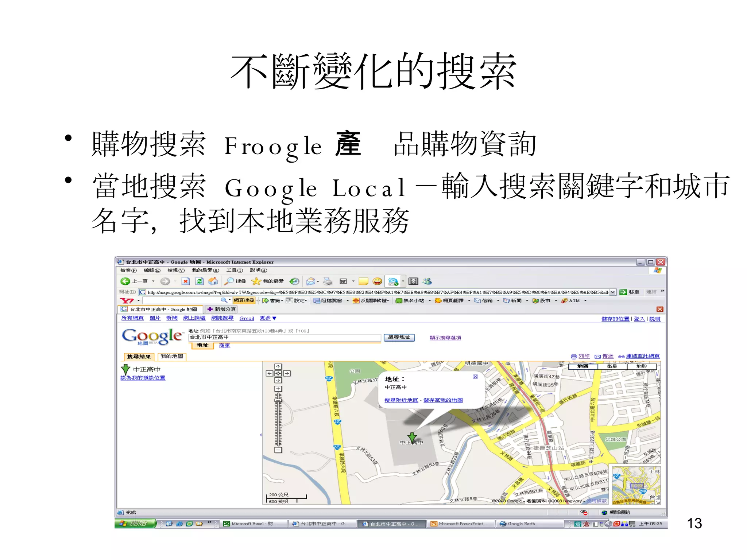
Task: Click the green arrow icon beside 中正高中 result
Action: pos(125,369)
